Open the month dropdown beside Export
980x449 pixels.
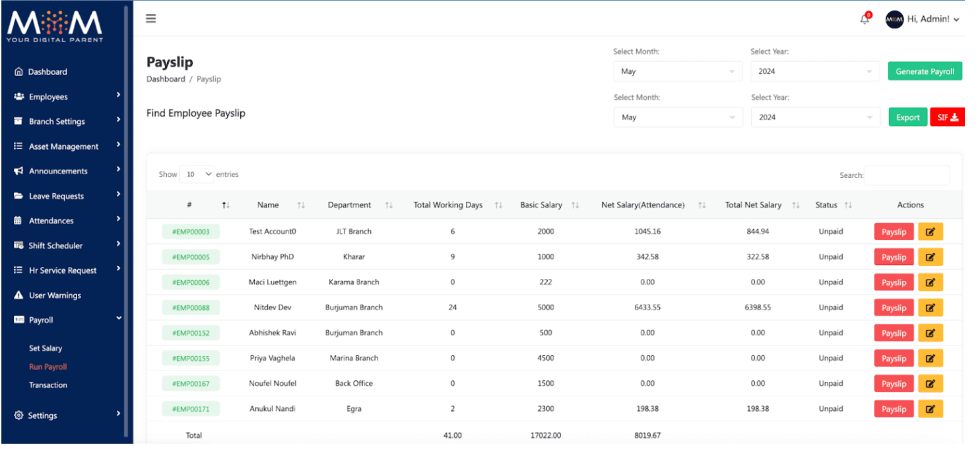point(678,117)
